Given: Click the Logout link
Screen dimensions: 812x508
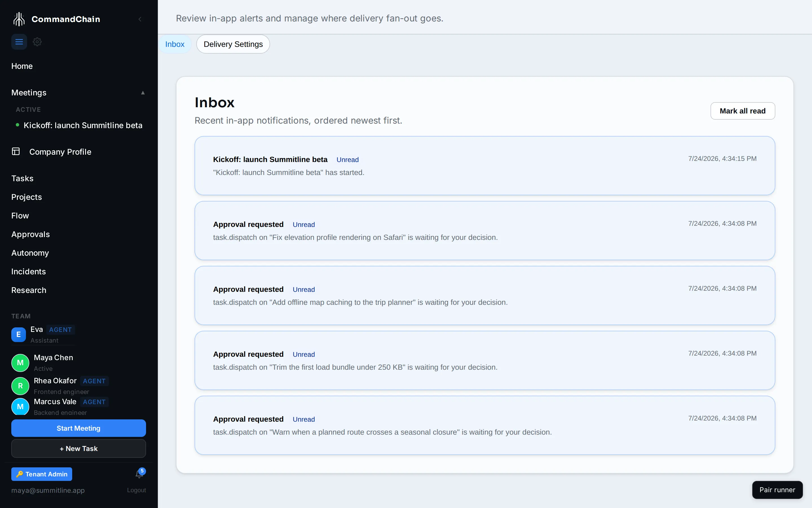Looking at the screenshot, I should point(136,490).
